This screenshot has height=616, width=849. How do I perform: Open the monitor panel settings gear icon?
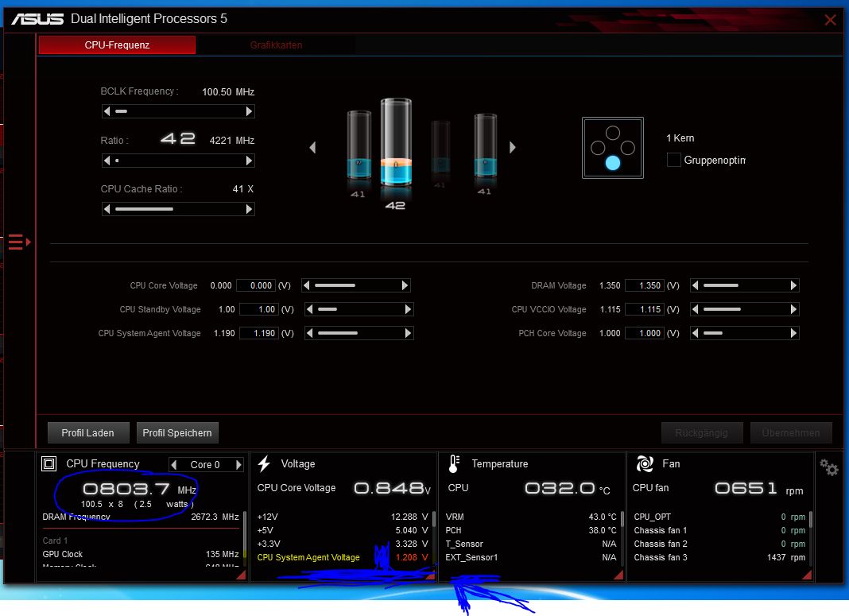coord(829,467)
